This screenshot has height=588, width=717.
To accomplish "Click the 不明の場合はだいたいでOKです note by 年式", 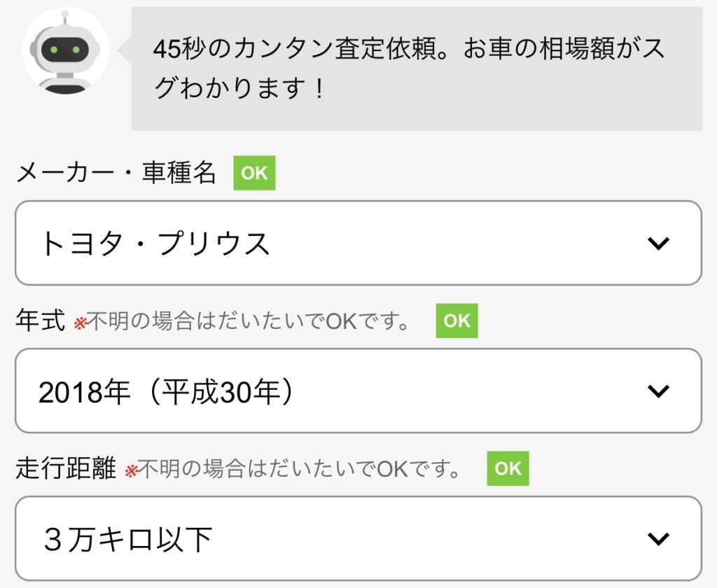I will [248, 321].
